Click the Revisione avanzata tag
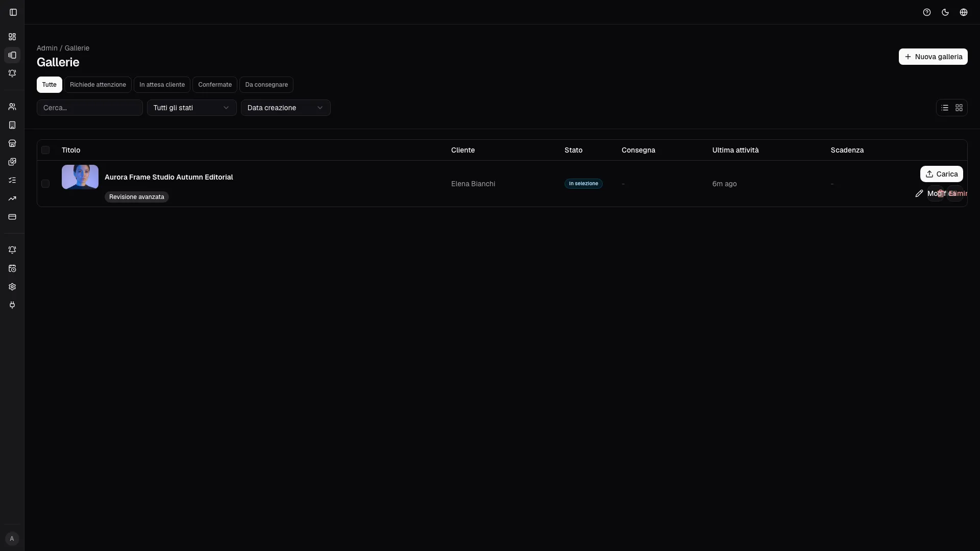Image resolution: width=980 pixels, height=551 pixels. 137,197
